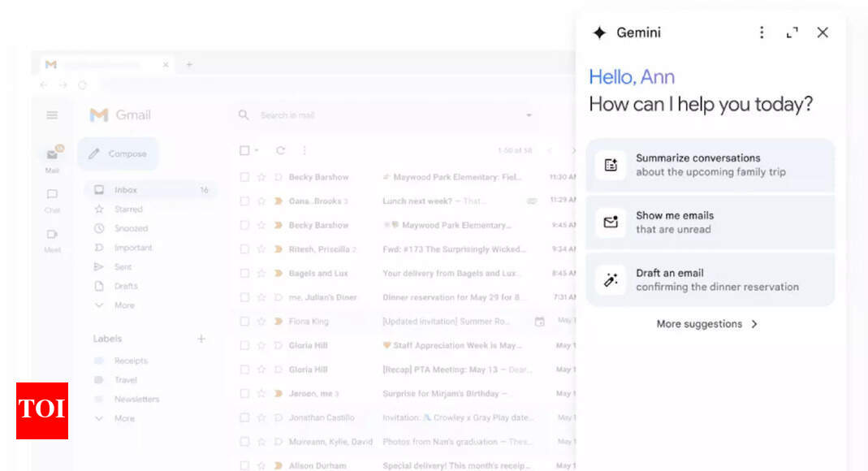
Task: Open the Mail section in side rail
Action: click(x=53, y=159)
